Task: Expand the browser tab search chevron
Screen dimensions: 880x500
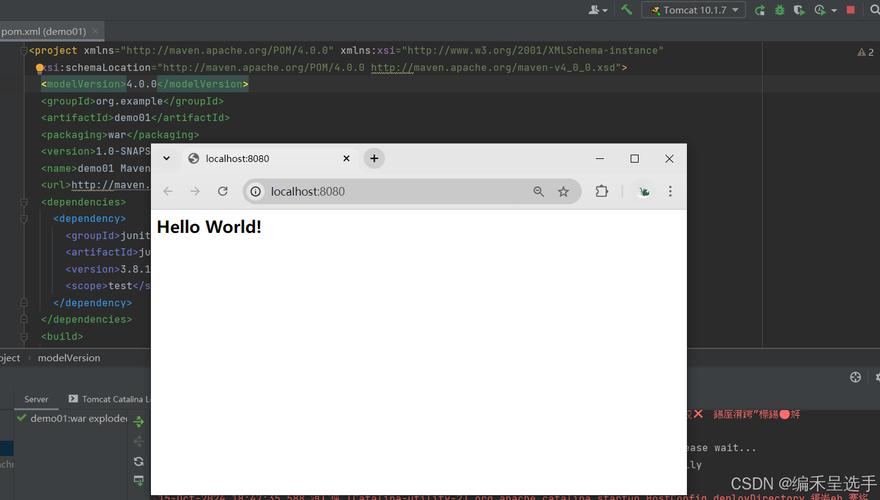Action: 167,158
